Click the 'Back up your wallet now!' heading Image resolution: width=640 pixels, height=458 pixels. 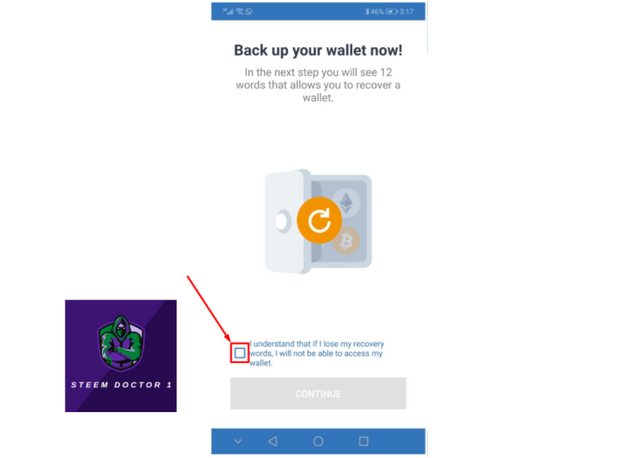pos(318,50)
